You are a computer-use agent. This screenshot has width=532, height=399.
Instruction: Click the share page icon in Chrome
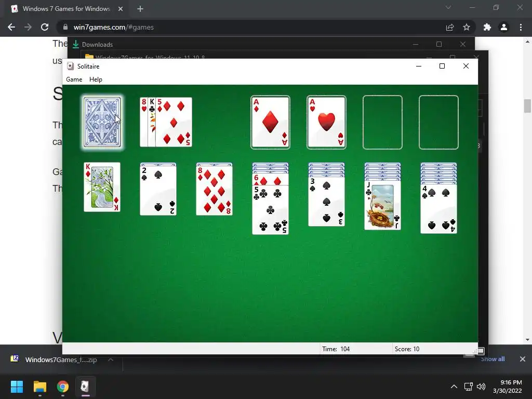pos(450,27)
